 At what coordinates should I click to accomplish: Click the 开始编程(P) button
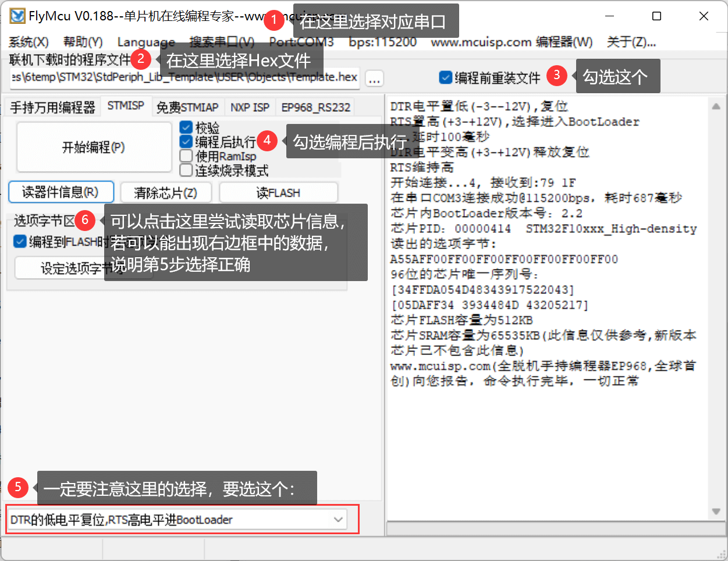[94, 147]
